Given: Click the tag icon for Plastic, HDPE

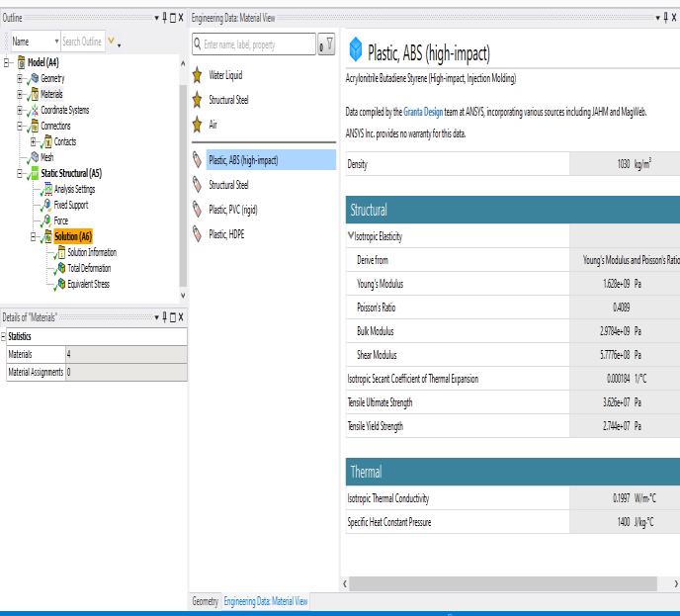Looking at the screenshot, I should 198,233.
